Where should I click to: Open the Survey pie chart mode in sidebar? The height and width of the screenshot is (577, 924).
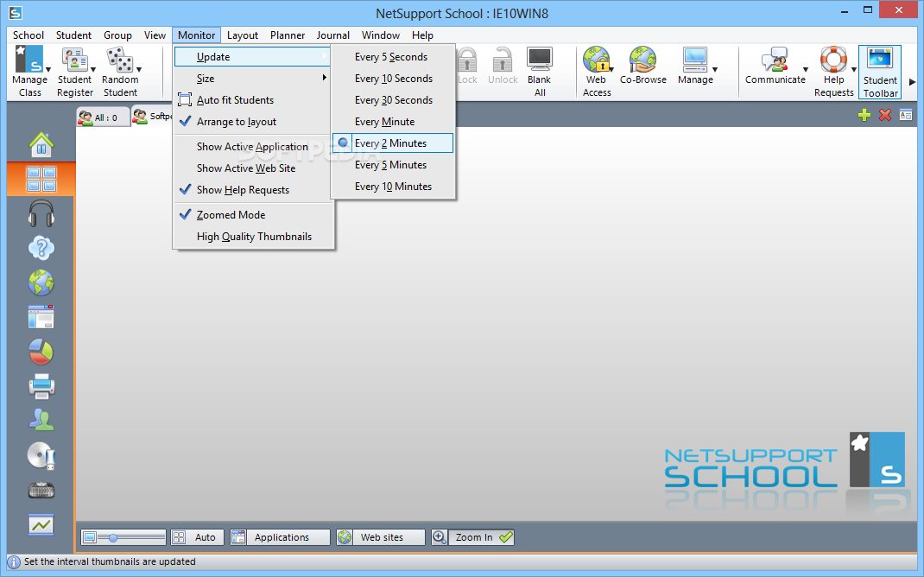pos(41,352)
